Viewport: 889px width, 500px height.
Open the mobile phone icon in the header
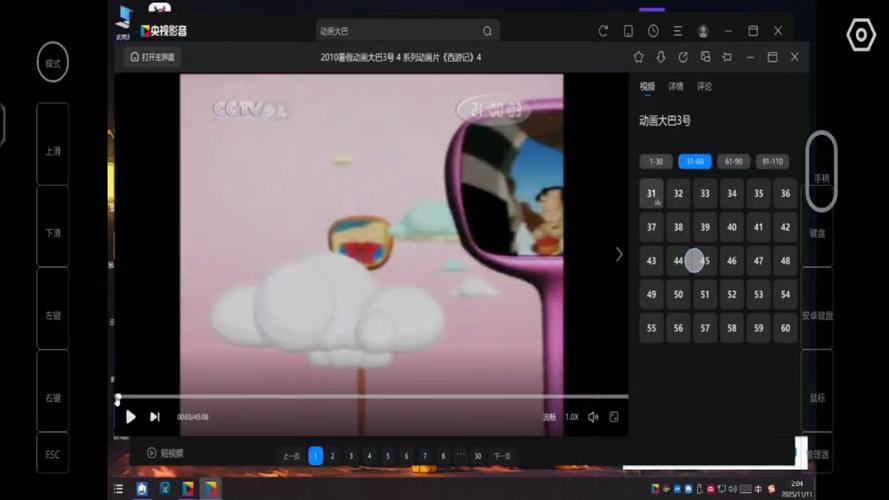pos(628,31)
